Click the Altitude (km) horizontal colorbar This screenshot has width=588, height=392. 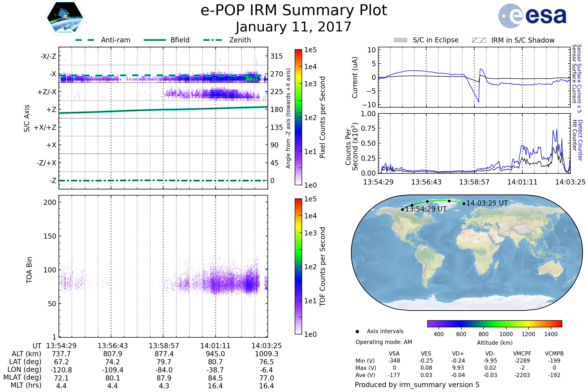(494, 323)
